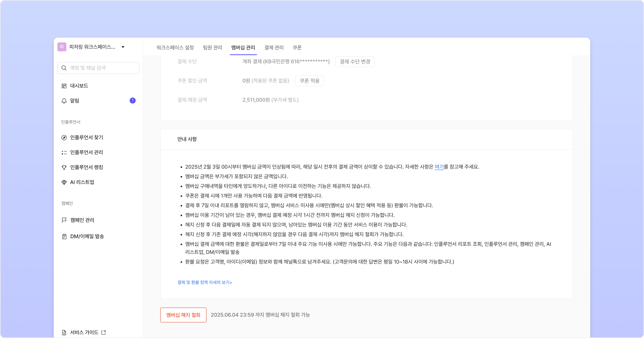Viewport: 644px width, 338px height.
Task: Click the list icon for 인플루언서 관리
Action: [64, 152]
